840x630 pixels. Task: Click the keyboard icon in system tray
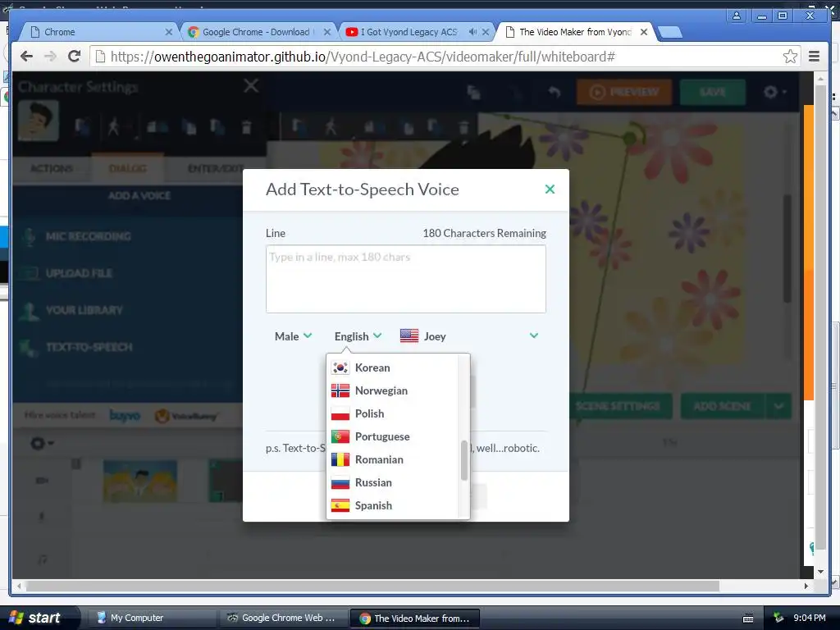click(748, 619)
